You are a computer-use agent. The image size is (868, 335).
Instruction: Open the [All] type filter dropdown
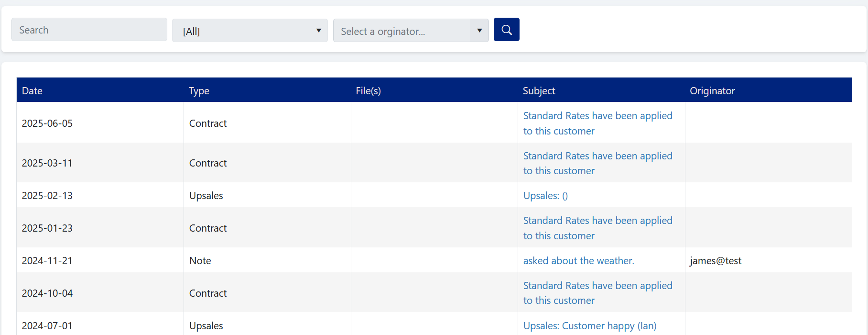click(x=250, y=31)
